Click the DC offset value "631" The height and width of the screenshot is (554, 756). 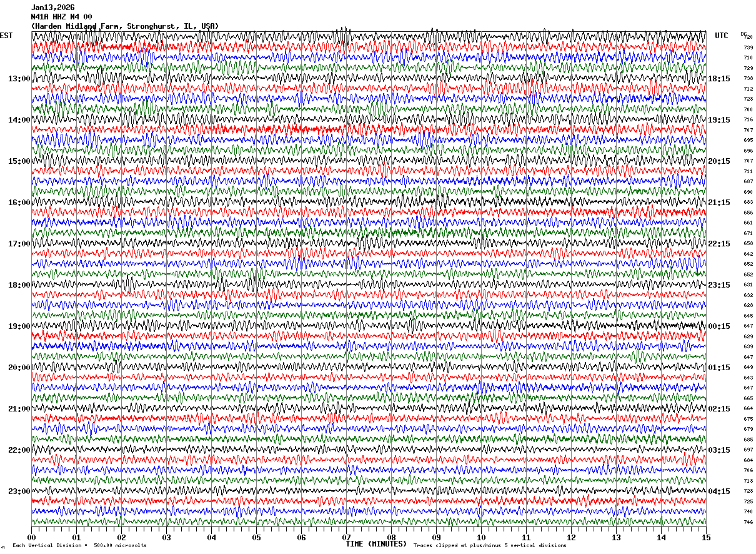click(748, 285)
